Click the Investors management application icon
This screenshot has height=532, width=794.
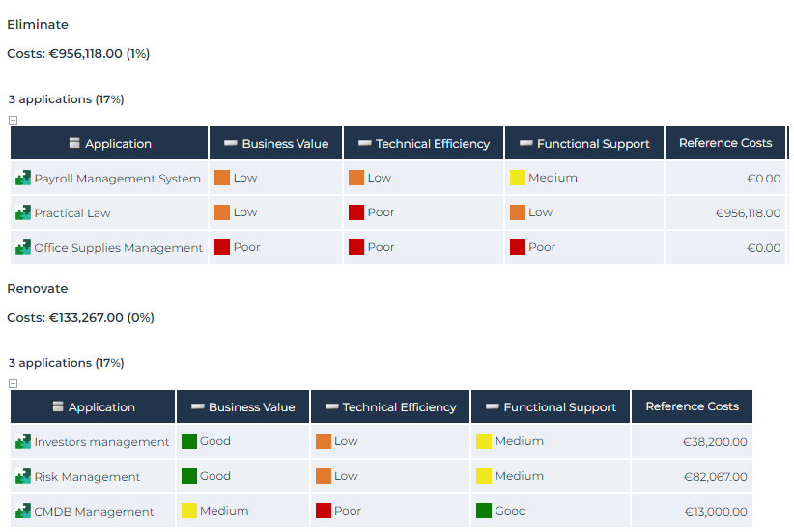(x=23, y=442)
